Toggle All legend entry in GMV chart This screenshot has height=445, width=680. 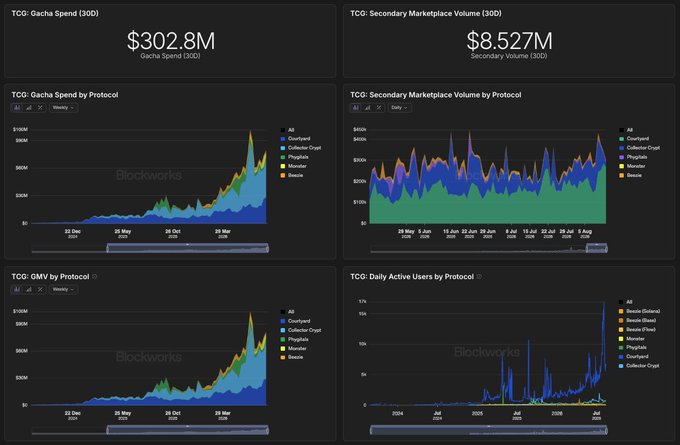pos(288,312)
